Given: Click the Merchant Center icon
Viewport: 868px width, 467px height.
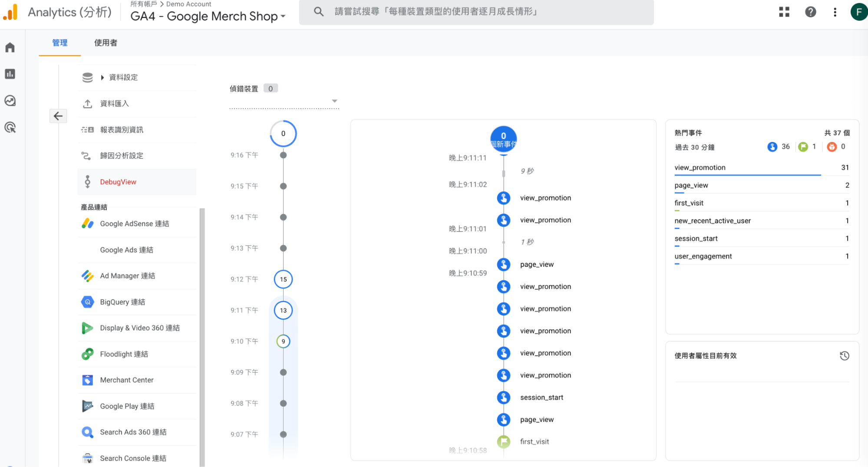Looking at the screenshot, I should 88,380.
